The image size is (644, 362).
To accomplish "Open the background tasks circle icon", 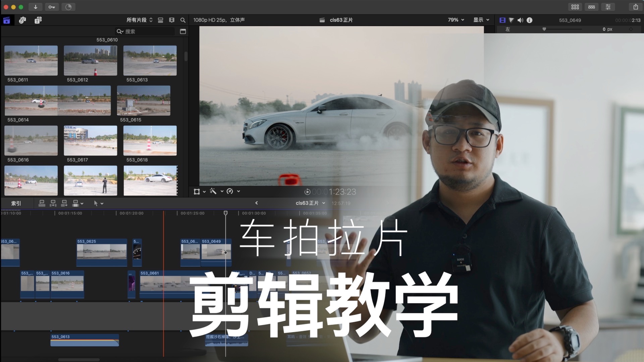I will 68,7.
